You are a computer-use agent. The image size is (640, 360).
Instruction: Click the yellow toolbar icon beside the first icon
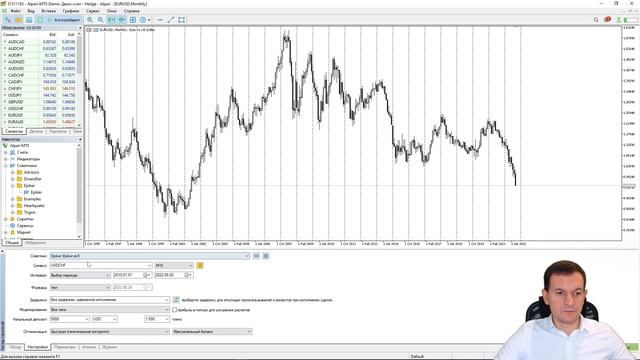(18, 20)
